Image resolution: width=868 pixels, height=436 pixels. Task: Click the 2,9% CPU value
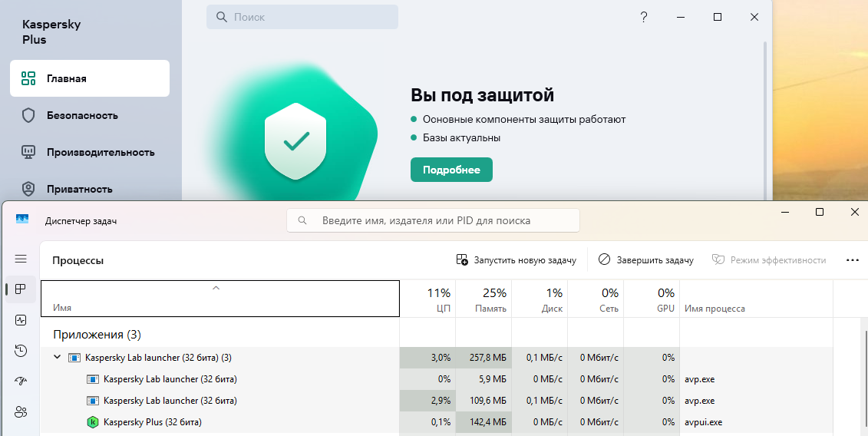(441, 401)
